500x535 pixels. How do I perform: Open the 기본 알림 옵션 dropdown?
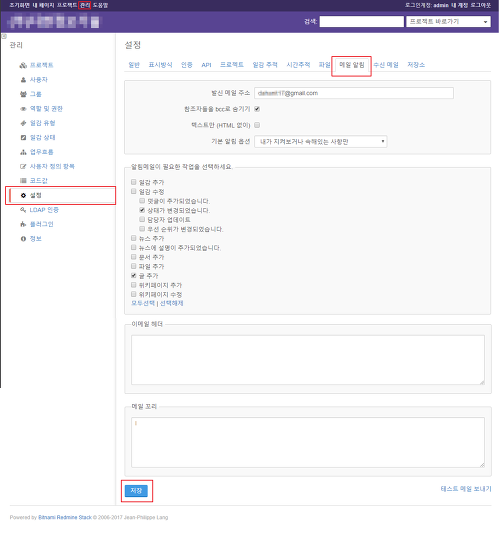(x=320, y=142)
